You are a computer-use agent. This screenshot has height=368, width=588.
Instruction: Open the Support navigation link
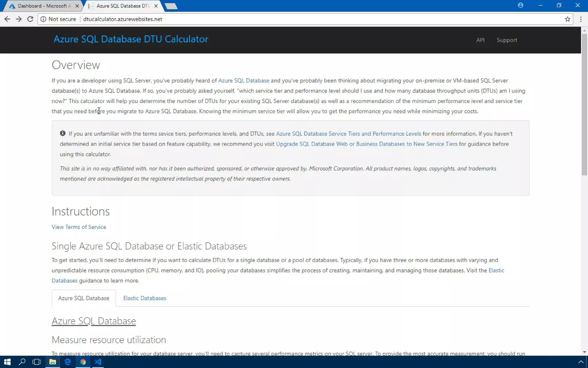click(x=507, y=40)
